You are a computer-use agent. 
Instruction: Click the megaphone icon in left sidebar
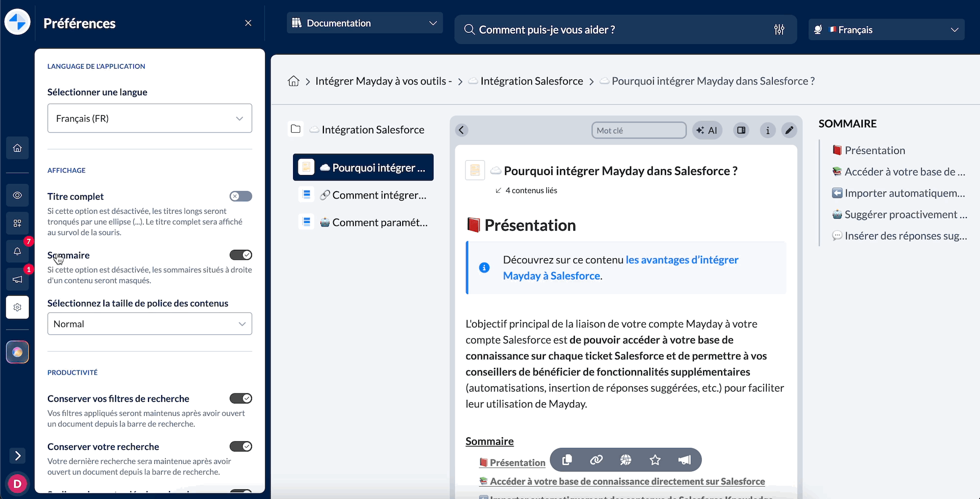[x=18, y=279]
